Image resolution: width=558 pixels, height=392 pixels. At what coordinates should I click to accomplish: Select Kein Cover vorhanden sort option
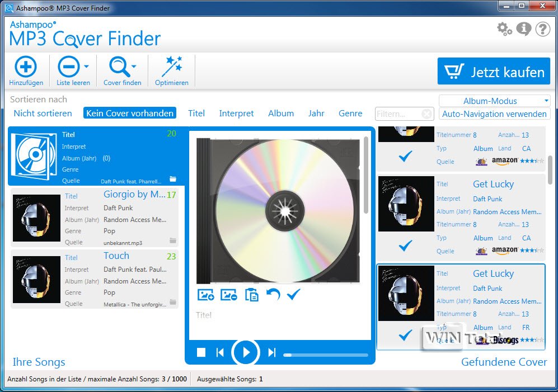pyautogui.click(x=130, y=113)
